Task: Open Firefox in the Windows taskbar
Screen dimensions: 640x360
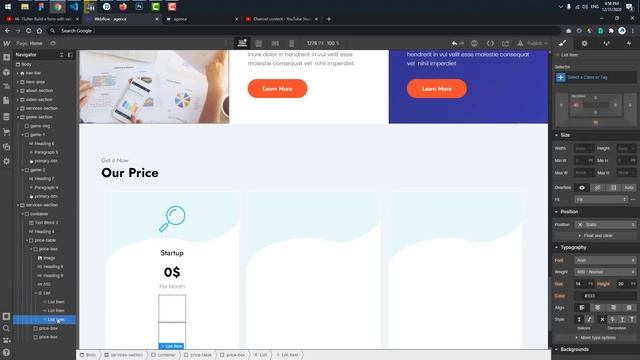Action: (123, 7)
